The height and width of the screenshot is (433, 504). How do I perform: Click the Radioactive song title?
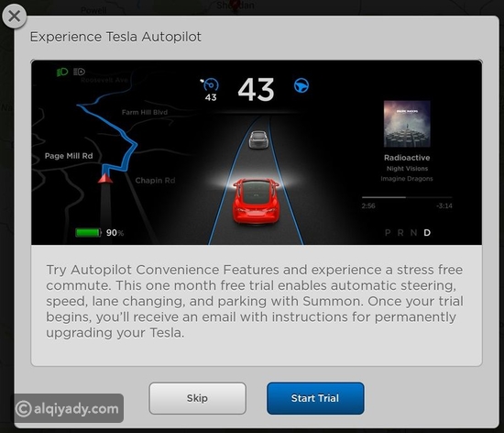pyautogui.click(x=407, y=158)
